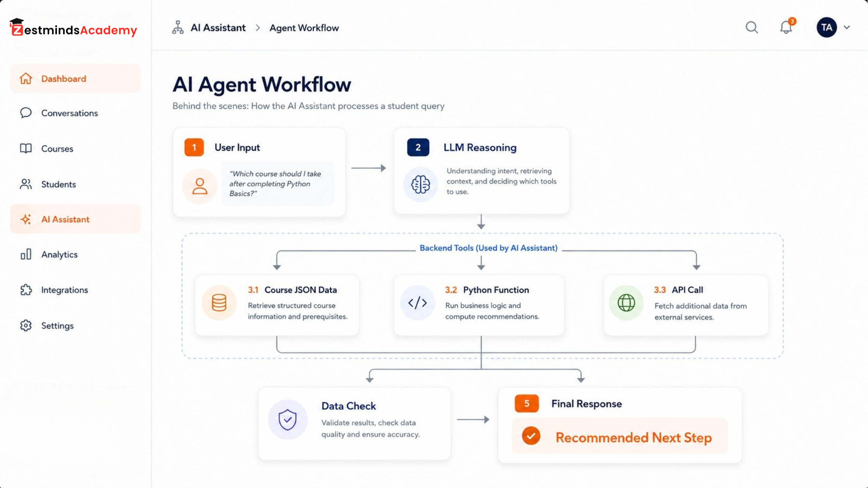The height and width of the screenshot is (488, 868).
Task: Click the AI Assistant breadcrumb link
Action: (x=218, y=28)
